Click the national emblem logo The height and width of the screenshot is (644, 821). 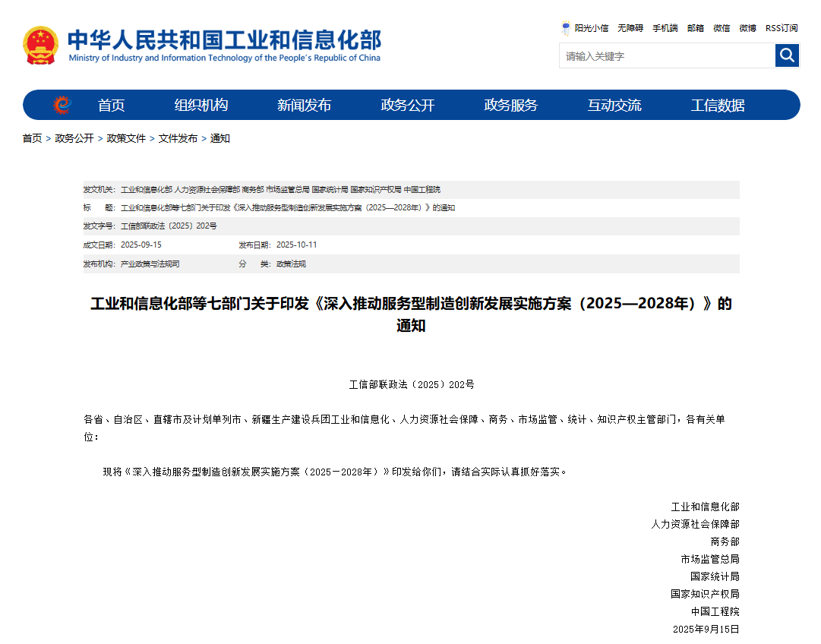pos(42,44)
